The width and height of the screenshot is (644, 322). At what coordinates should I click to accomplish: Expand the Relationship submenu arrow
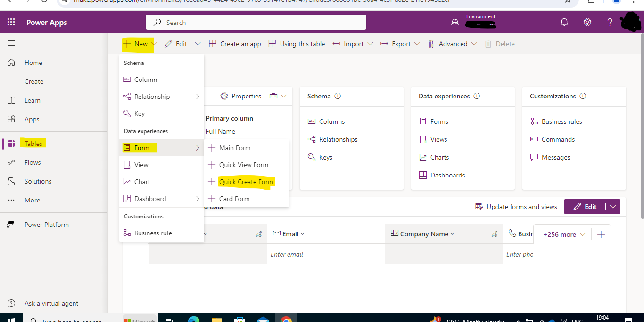(198, 96)
